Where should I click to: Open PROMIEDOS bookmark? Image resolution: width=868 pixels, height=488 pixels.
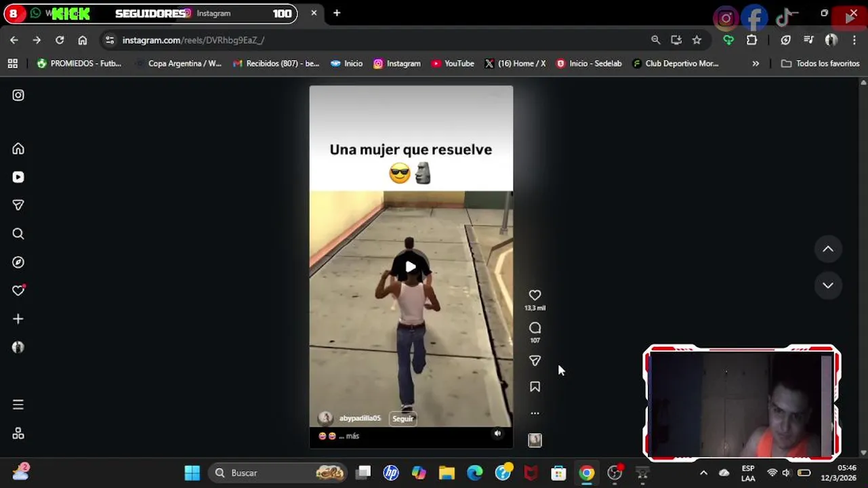79,63
